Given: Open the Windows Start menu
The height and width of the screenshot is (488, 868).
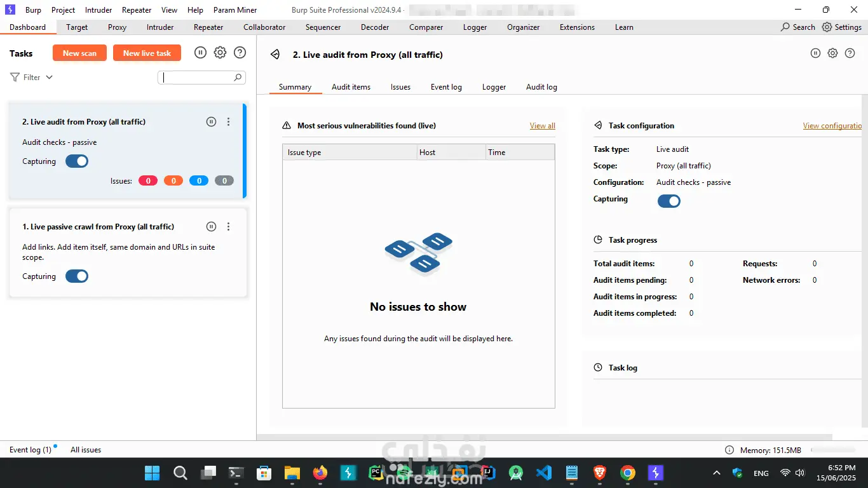Looking at the screenshot, I should [153, 473].
